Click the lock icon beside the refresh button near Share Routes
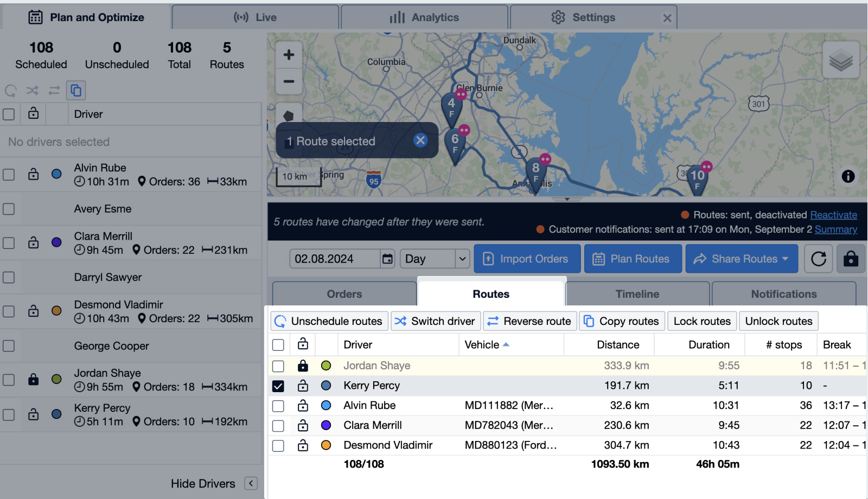The height and width of the screenshot is (499, 868). click(850, 259)
